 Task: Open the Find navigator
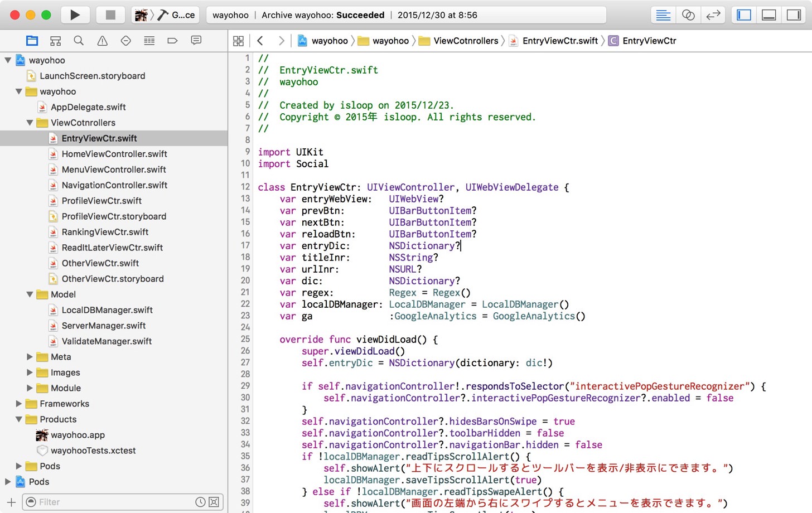(x=79, y=41)
